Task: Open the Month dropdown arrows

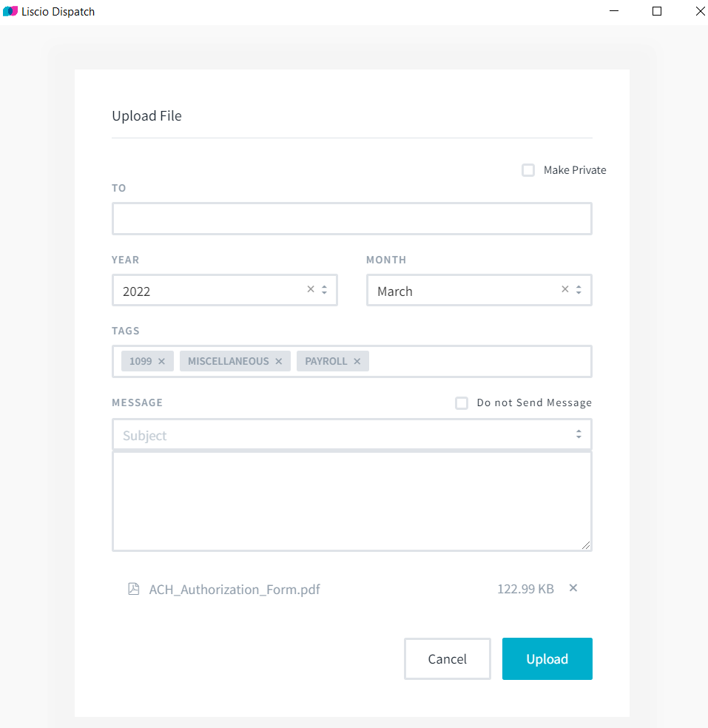Action: [x=579, y=290]
